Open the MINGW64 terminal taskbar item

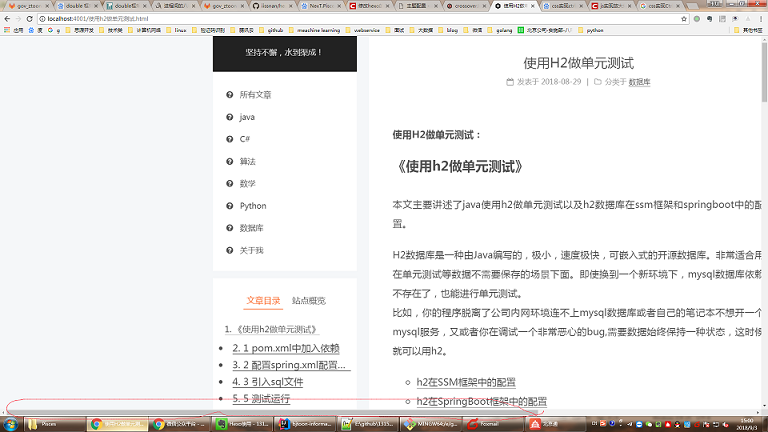point(430,424)
